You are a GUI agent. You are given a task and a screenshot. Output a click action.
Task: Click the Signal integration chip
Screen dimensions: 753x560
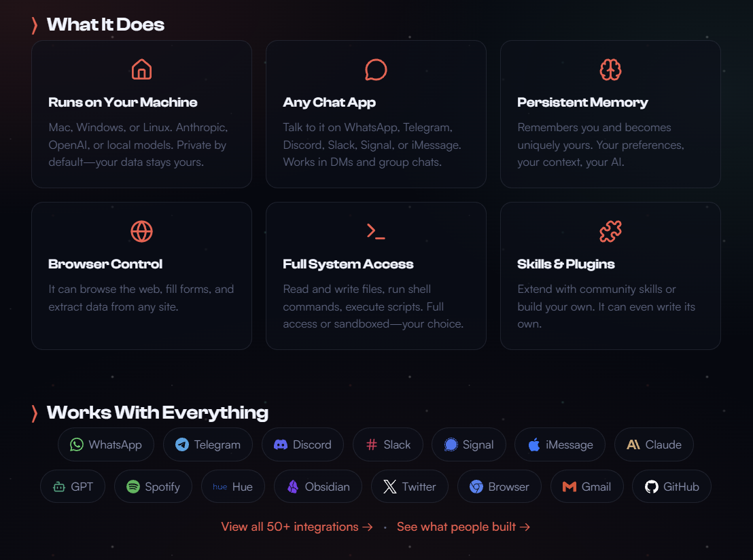pyautogui.click(x=468, y=445)
